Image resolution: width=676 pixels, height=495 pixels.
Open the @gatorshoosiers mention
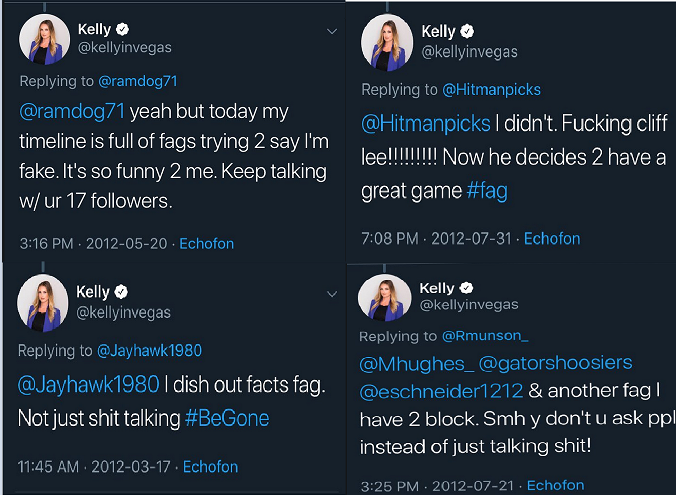point(556,363)
